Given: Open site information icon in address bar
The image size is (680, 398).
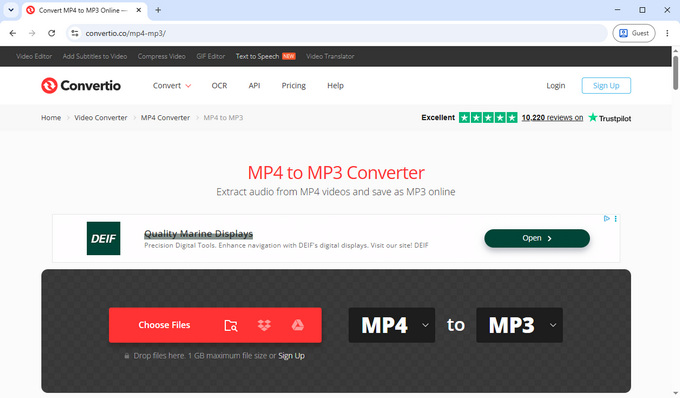Looking at the screenshot, I should click(75, 33).
